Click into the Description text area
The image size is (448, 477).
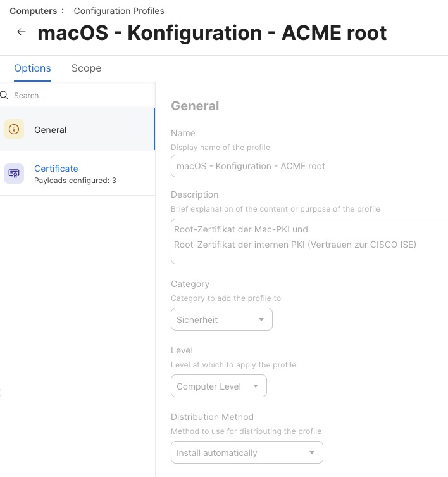pyautogui.click(x=309, y=241)
